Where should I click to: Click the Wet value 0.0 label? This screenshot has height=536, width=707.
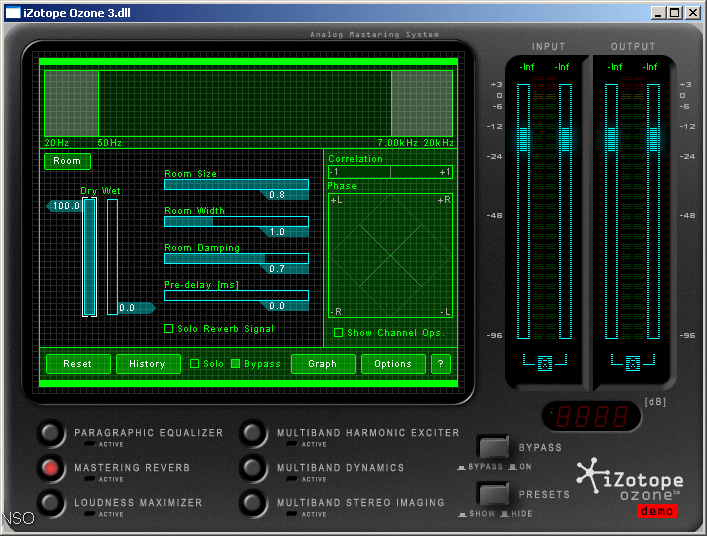coord(137,308)
